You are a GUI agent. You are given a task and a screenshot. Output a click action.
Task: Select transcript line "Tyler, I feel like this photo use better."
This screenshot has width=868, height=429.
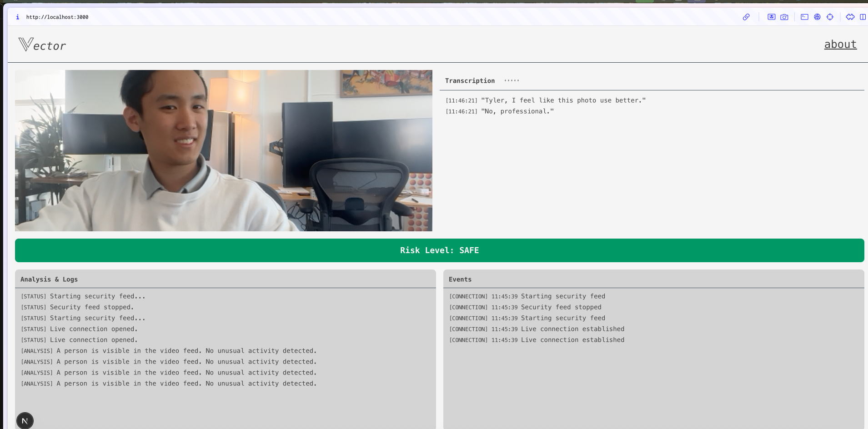(546, 100)
